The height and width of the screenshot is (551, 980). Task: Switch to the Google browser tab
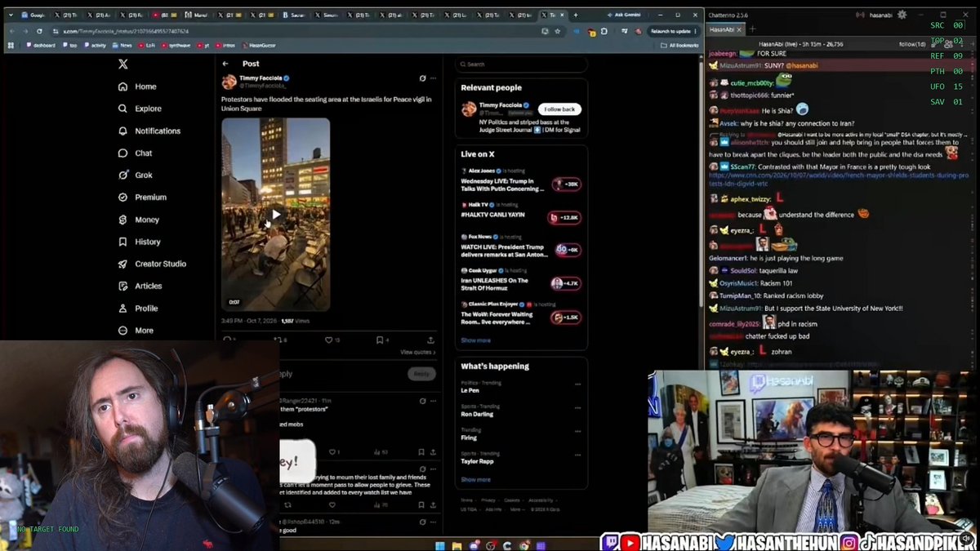coord(34,15)
